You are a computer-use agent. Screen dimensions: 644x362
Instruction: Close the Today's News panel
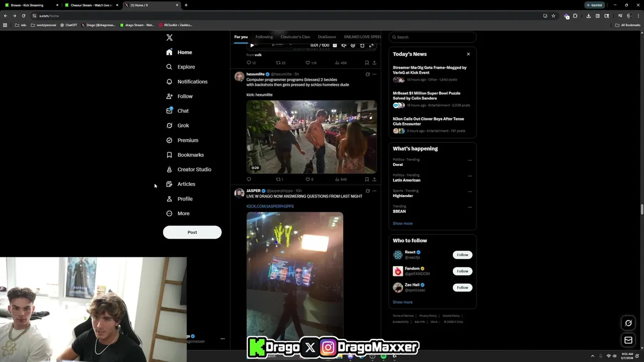[x=468, y=54]
